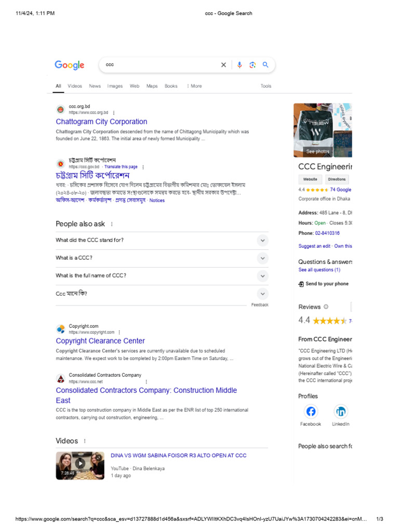
Task: Expand "What is a CCC?" question
Action: coord(162,258)
